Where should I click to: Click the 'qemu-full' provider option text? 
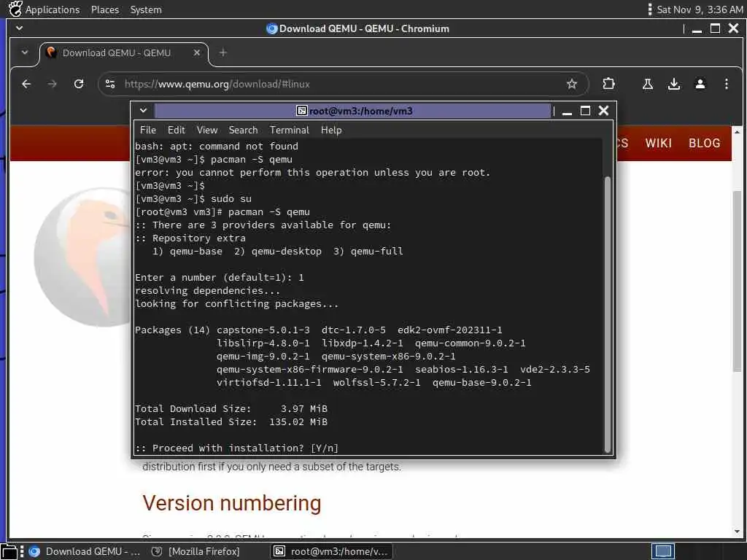376,252
